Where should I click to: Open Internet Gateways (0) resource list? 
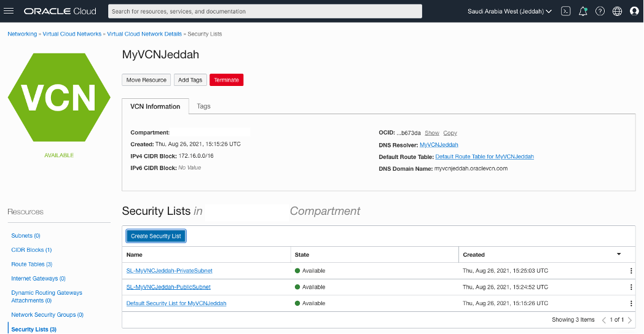(x=39, y=279)
